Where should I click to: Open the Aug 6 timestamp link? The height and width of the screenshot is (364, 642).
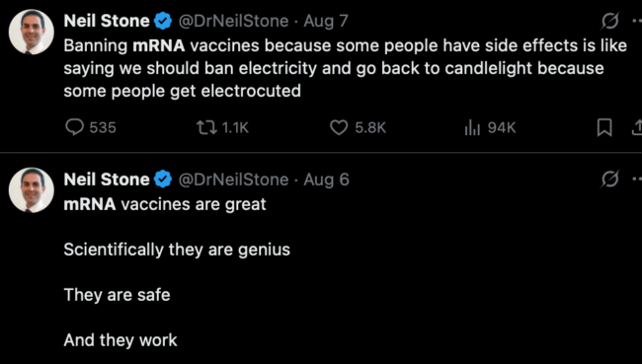(326, 180)
